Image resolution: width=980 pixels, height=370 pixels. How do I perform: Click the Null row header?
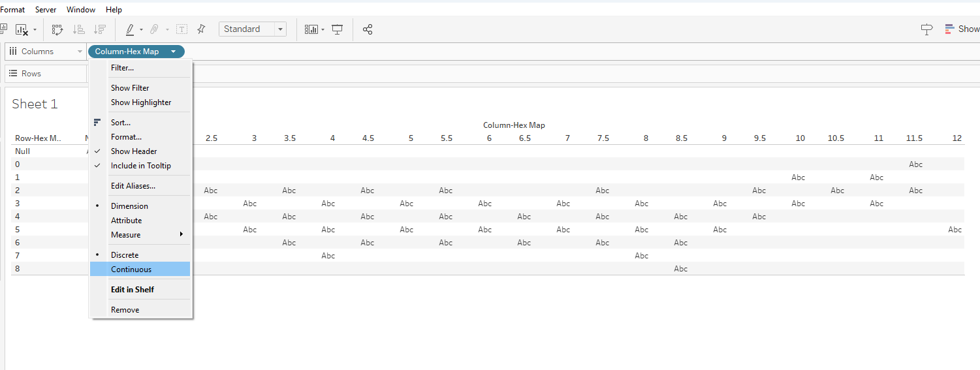(x=22, y=151)
